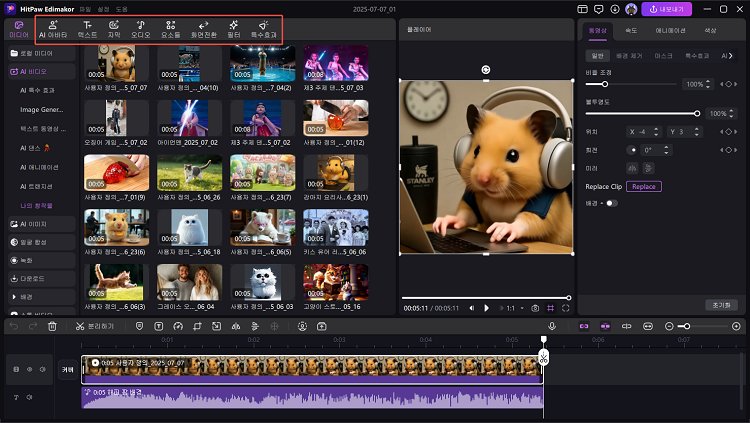The image size is (750, 423).
Task: Switch to the 속도 speed tab
Action: (x=631, y=31)
